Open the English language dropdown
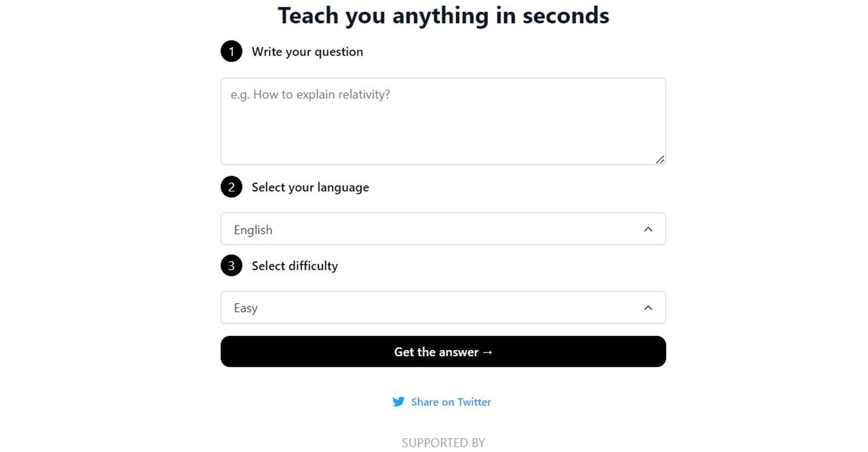The width and height of the screenshot is (868, 452). [443, 229]
